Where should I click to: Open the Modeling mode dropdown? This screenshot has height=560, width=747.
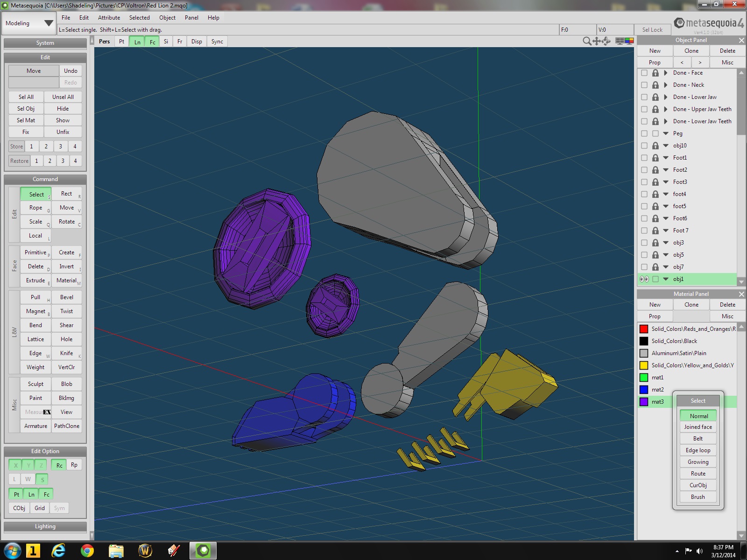29,23
